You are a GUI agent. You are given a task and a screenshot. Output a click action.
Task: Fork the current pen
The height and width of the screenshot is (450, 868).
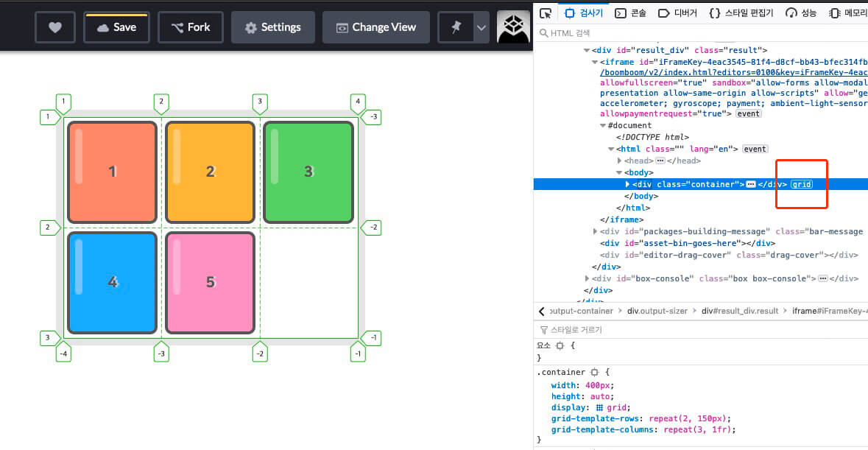coord(190,27)
